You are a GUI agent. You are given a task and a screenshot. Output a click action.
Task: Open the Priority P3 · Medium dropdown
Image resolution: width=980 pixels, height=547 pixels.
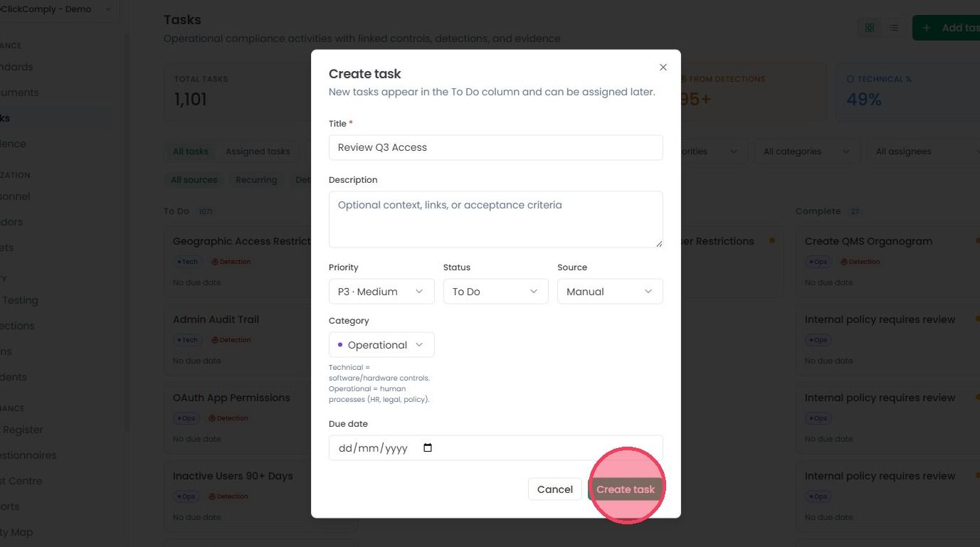click(381, 292)
